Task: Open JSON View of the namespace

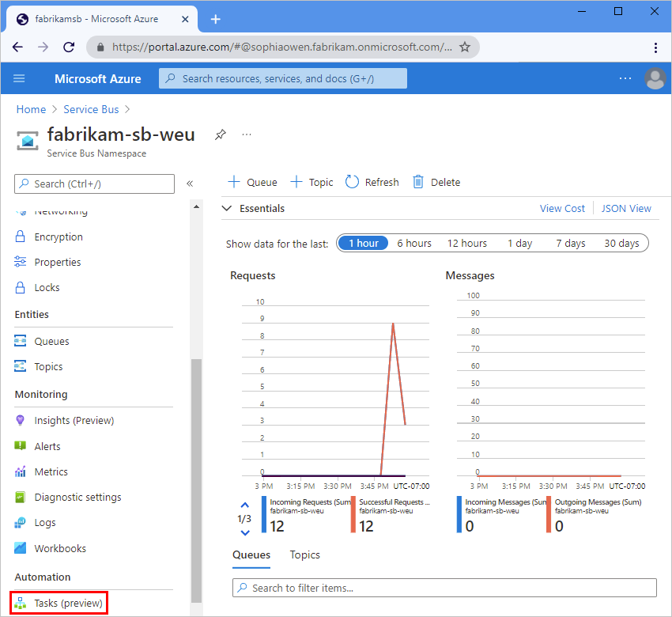Action: click(625, 208)
